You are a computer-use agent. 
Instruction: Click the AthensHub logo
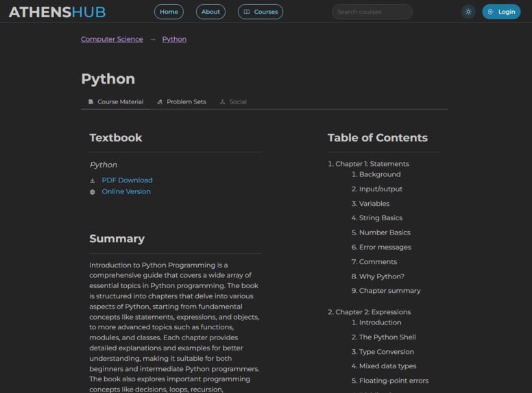point(57,12)
